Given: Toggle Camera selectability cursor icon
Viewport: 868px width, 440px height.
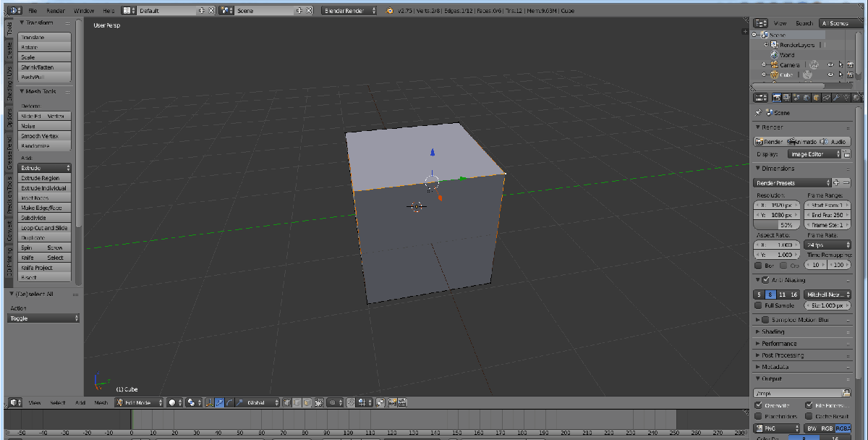Looking at the screenshot, I should click(x=841, y=65).
